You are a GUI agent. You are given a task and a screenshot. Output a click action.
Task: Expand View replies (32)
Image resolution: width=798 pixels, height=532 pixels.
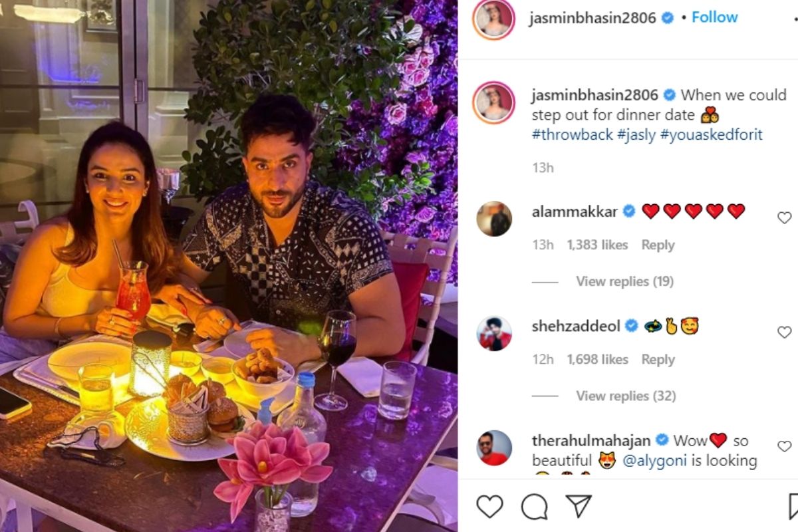tap(626, 396)
